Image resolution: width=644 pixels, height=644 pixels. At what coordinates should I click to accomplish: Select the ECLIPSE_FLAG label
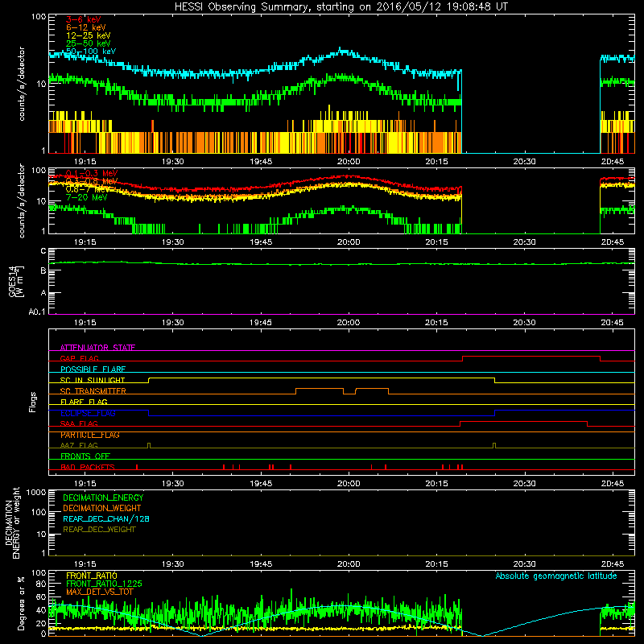[x=88, y=413]
